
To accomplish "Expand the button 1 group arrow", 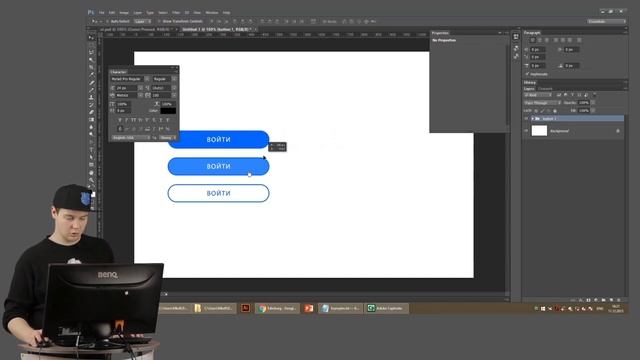I will [532, 118].
